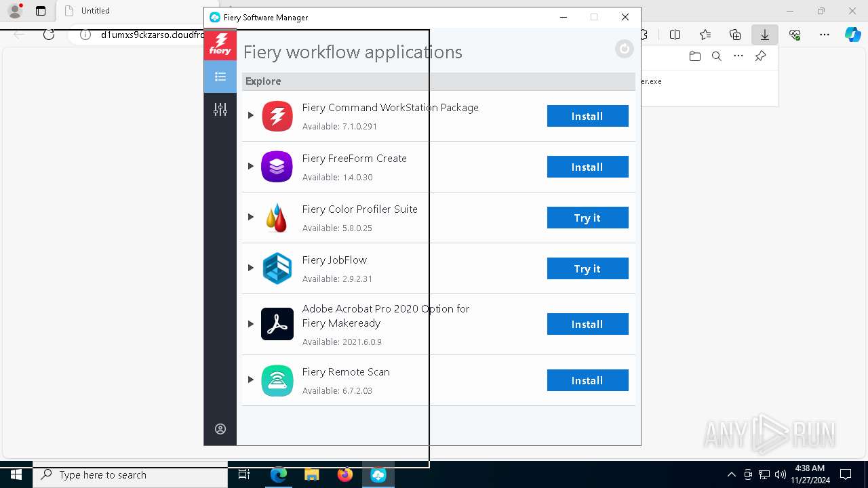
Task: Click the Fiery Command WorkStation Package icon
Action: pyautogui.click(x=277, y=116)
